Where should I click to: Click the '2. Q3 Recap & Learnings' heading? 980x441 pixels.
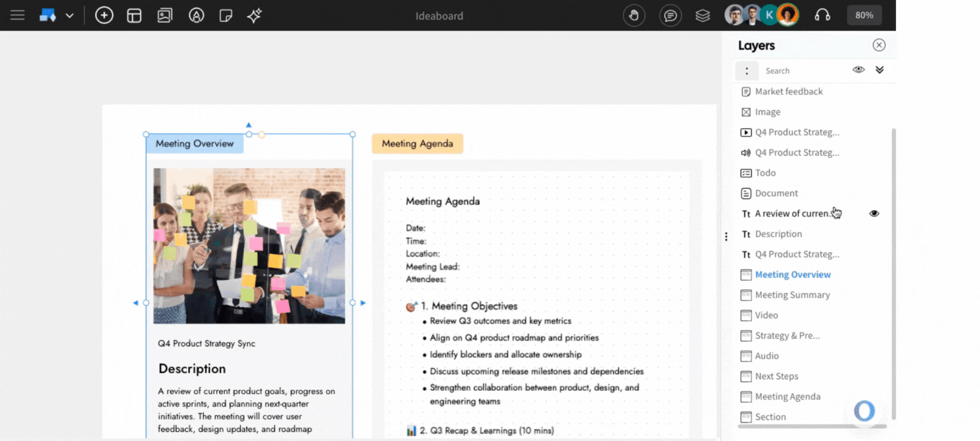pos(486,431)
